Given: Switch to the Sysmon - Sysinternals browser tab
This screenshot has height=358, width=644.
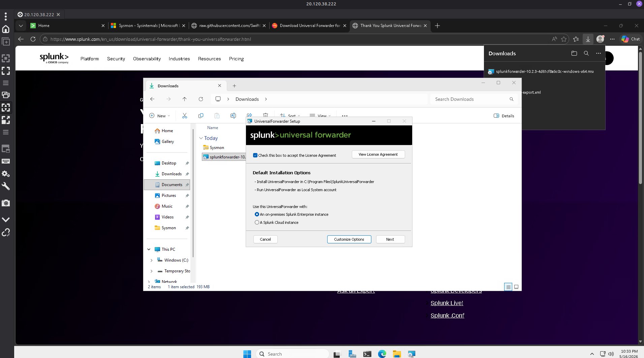Looking at the screenshot, I should [148, 26].
